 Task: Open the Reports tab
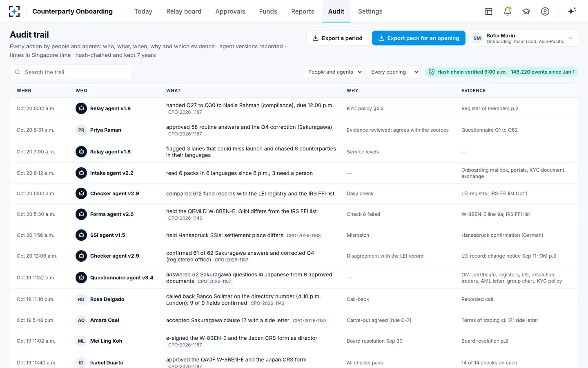303,11
